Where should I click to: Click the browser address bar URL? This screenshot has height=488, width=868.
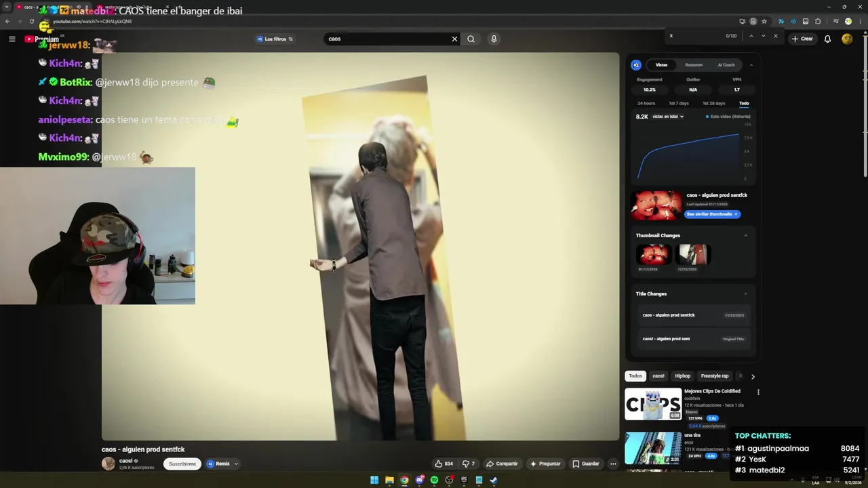[92, 21]
